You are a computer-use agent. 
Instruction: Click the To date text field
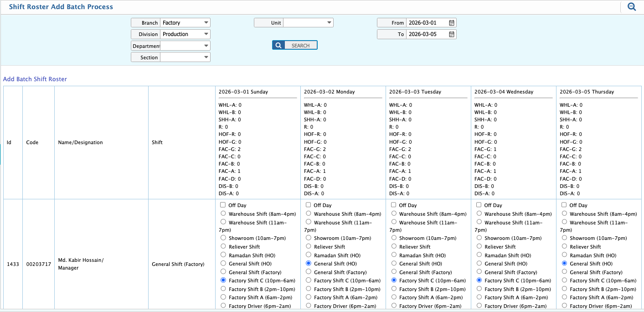427,34
